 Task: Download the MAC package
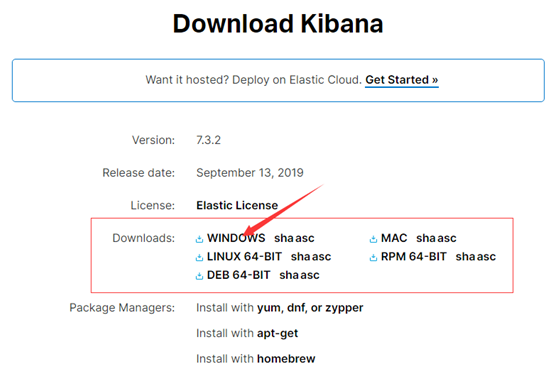tap(394, 238)
